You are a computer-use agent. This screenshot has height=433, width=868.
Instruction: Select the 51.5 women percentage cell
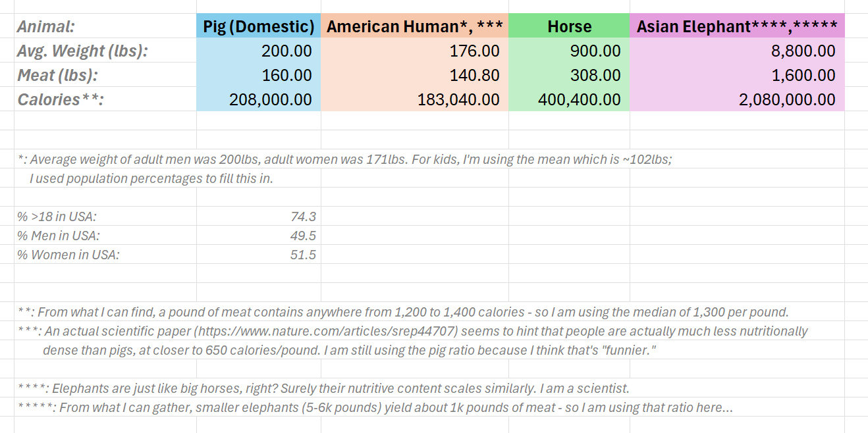[258, 255]
